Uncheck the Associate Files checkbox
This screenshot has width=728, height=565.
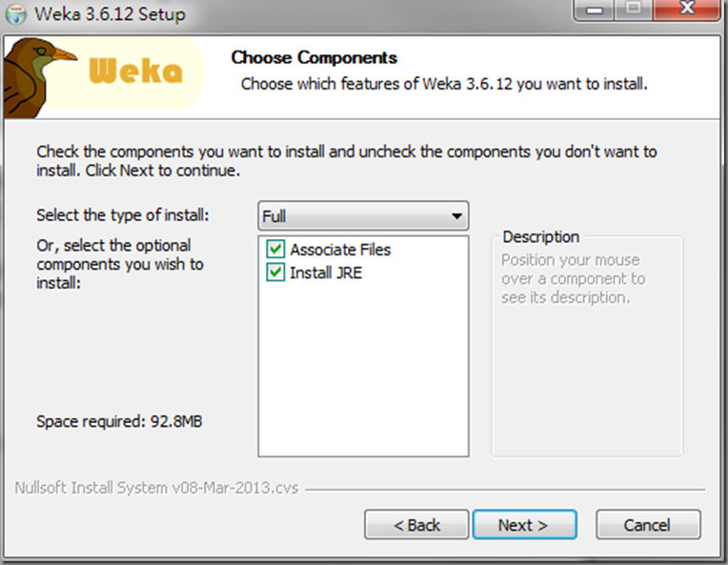point(275,250)
